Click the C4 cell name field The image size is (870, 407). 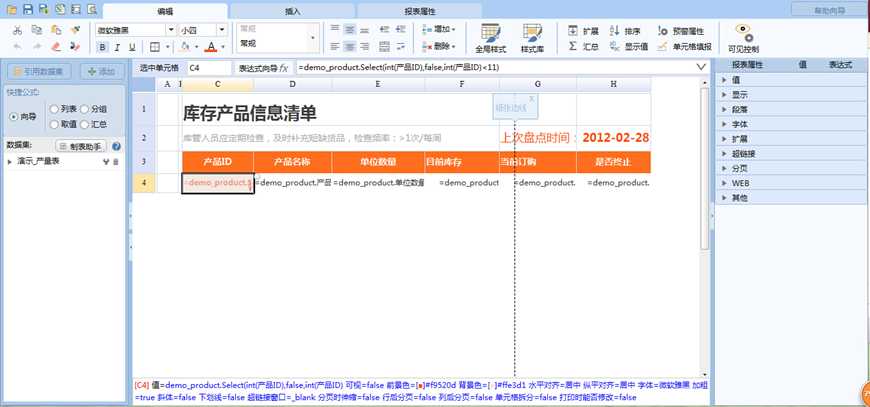click(209, 68)
